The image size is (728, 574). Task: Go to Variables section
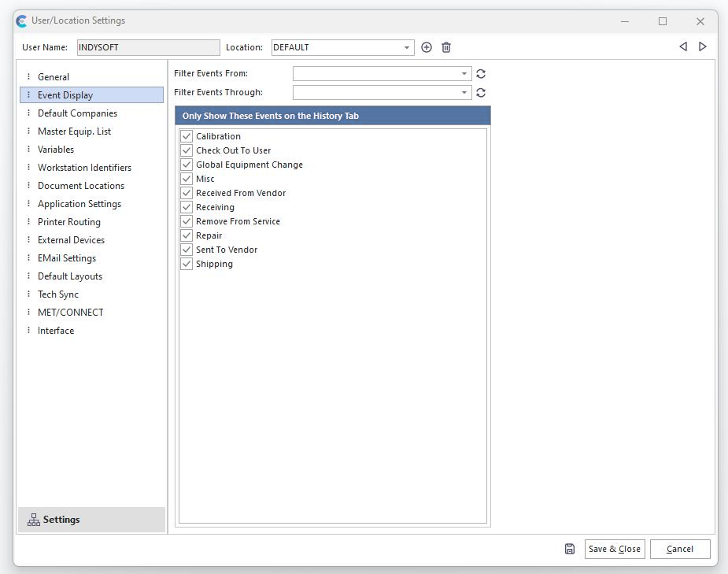pos(92,149)
